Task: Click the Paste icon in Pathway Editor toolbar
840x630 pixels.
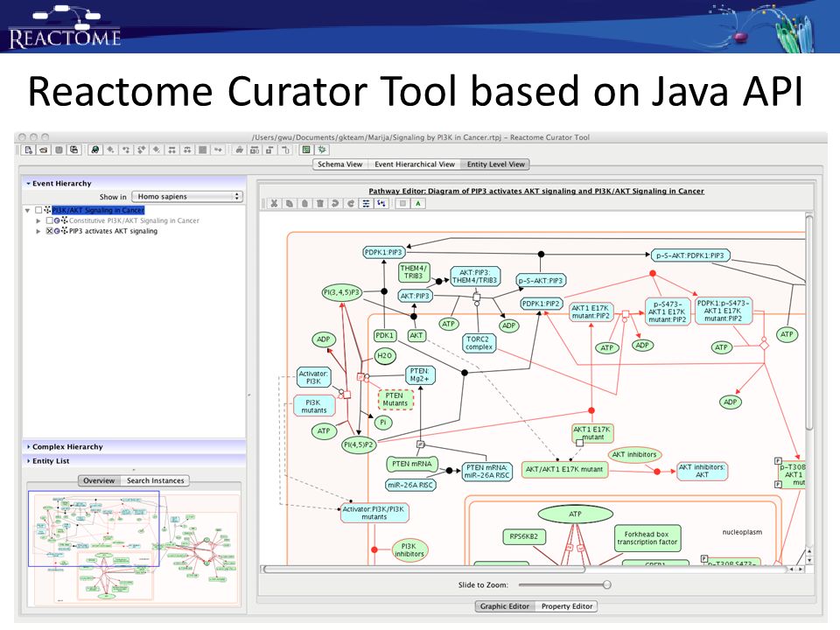Action: tap(304, 204)
